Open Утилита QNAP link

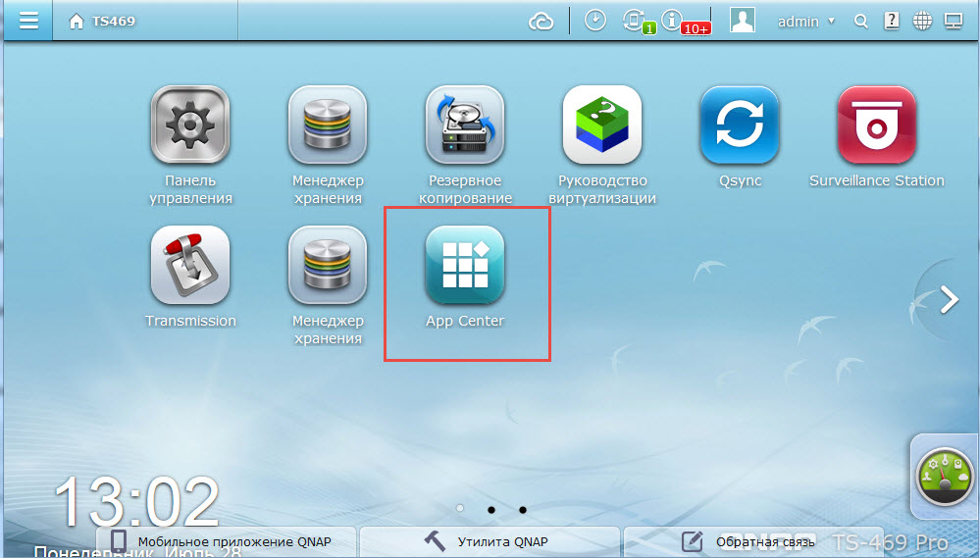pyautogui.click(x=490, y=541)
